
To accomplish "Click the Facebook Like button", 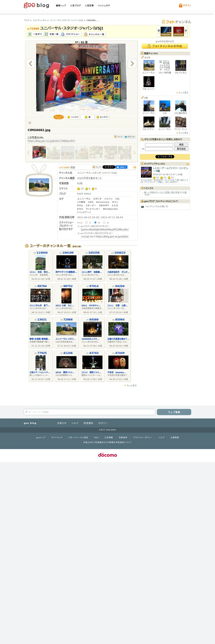I will pyautogui.click(x=121, y=167).
